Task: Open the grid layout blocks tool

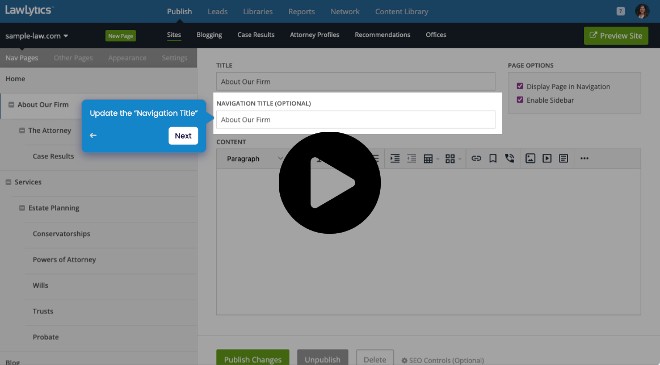Action: click(450, 158)
